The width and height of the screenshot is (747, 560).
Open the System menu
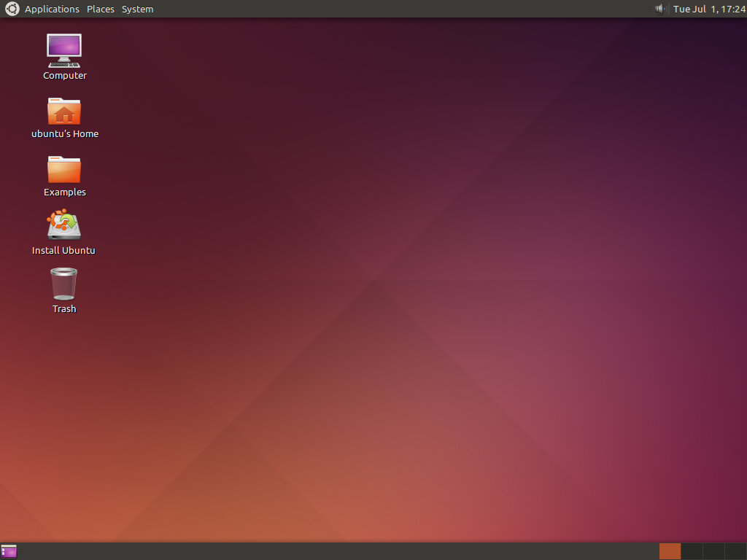coord(137,9)
